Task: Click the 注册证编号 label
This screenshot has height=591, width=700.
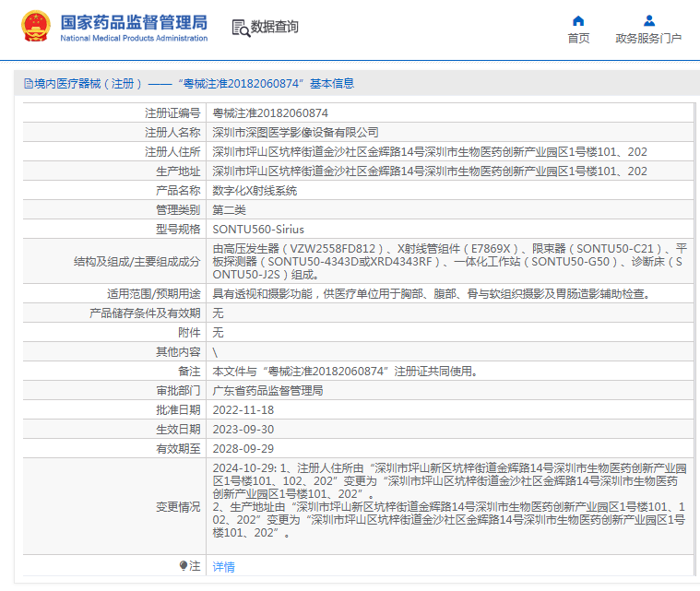Action: click(172, 112)
